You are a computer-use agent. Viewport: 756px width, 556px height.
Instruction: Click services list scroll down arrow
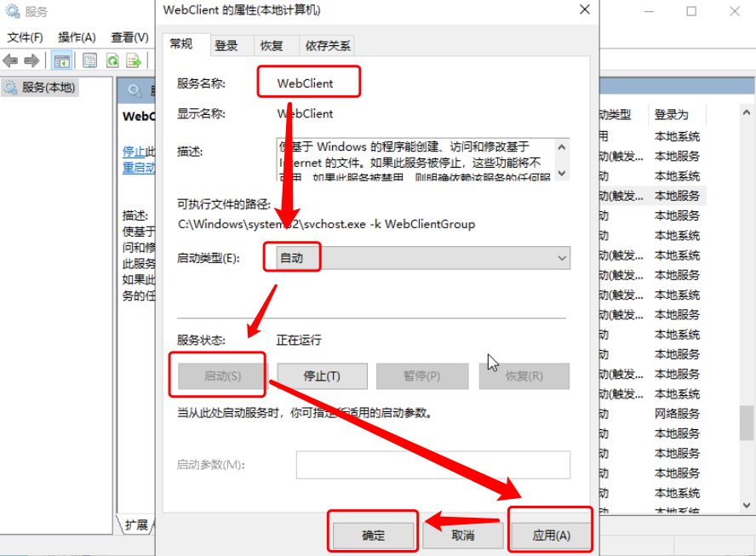[747, 505]
